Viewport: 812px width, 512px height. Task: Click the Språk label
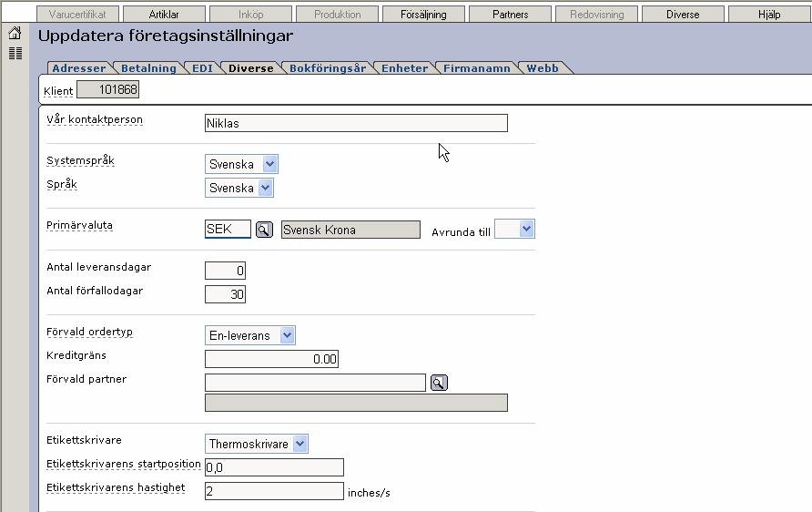(62, 185)
